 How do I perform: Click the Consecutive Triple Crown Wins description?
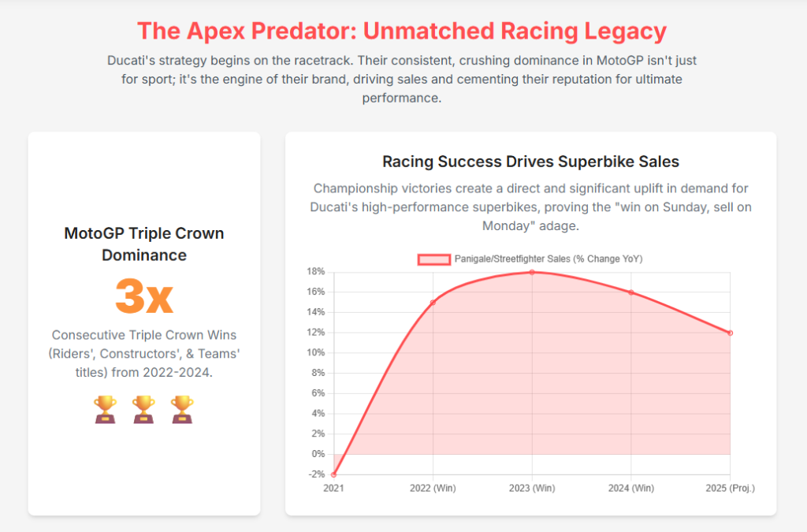pos(144,353)
